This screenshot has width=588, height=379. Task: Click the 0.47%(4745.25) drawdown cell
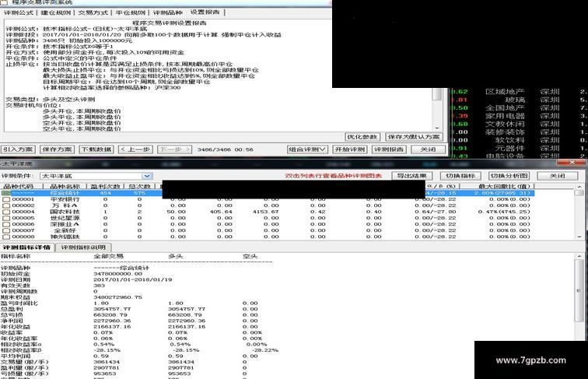coord(504,212)
